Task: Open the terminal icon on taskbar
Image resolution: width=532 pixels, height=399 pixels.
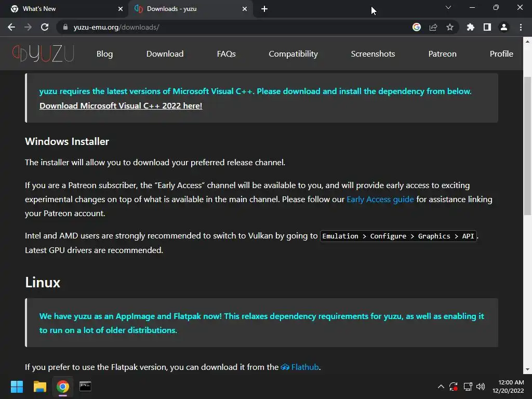Action: click(85, 387)
